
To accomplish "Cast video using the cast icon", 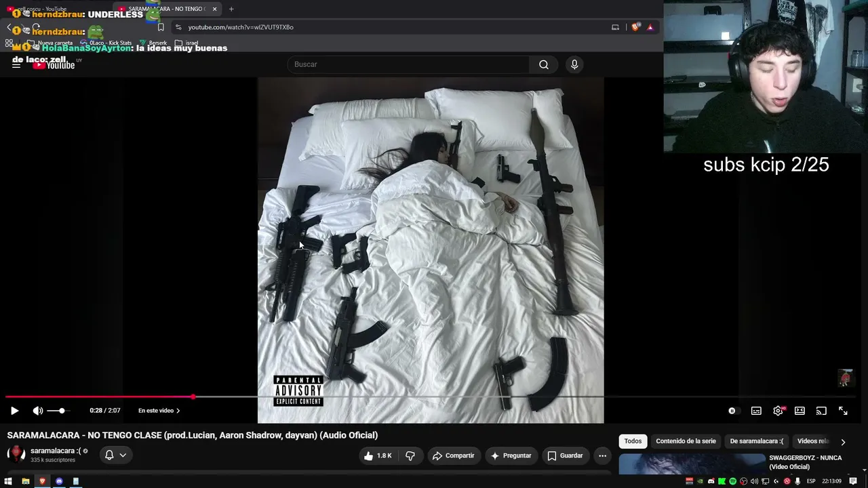I will (821, 411).
